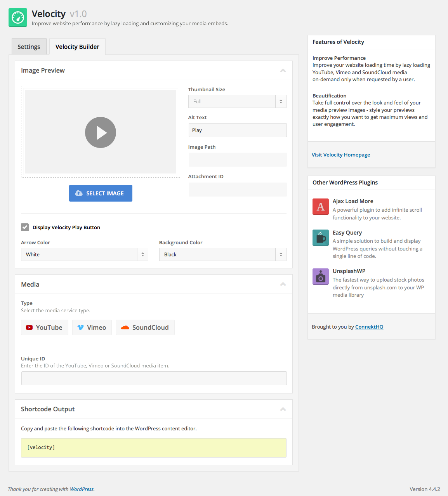Select SoundCloud media type
The width and height of the screenshot is (448, 496).
tap(145, 327)
